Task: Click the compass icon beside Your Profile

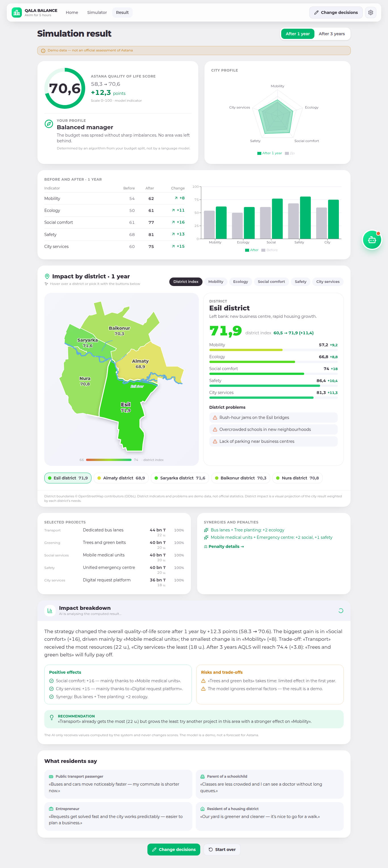Action: [49, 124]
